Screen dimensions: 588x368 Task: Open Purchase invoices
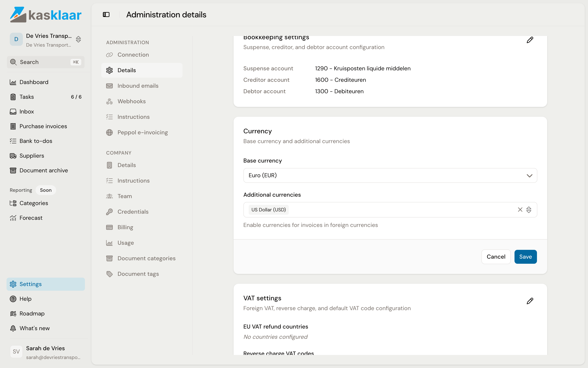46,126
